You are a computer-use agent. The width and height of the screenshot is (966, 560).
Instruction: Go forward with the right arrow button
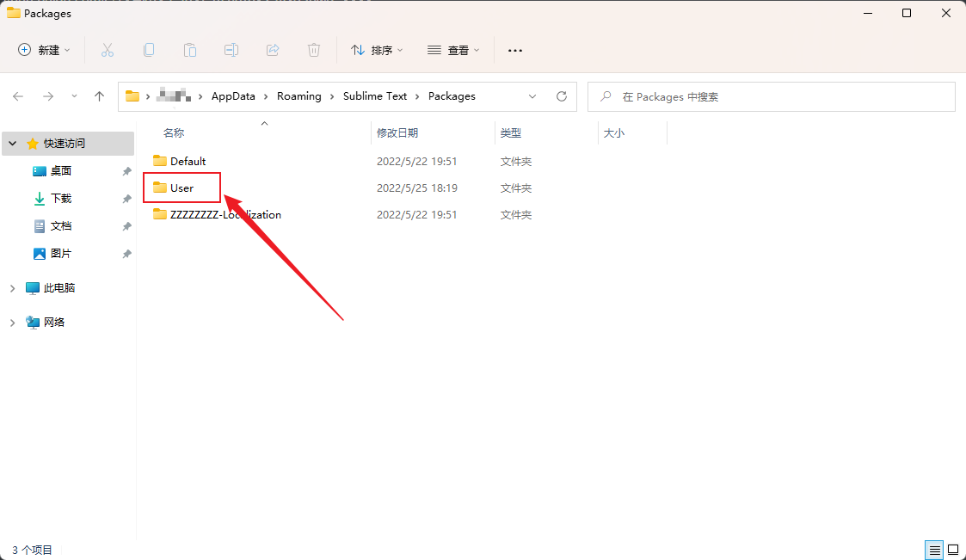(48, 96)
